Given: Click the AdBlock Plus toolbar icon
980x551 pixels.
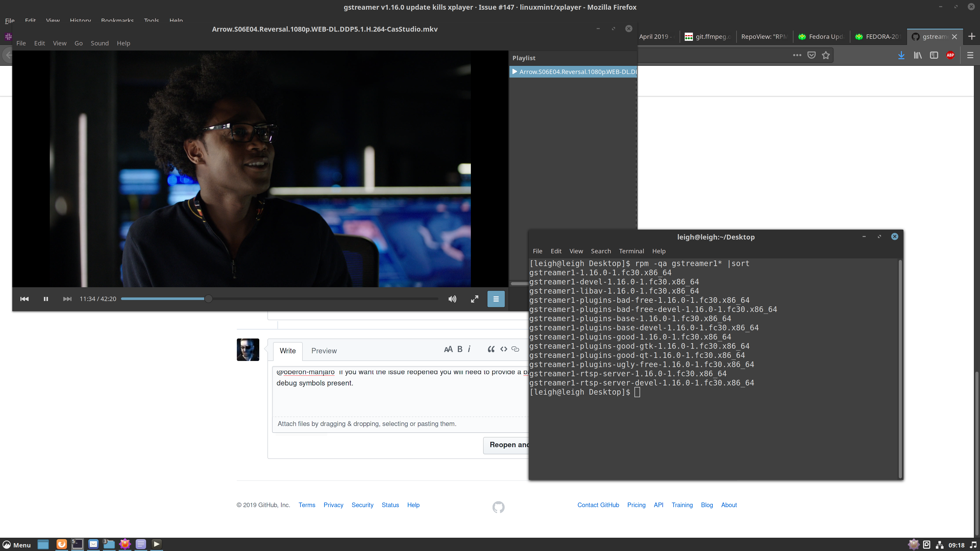Looking at the screenshot, I should (950, 55).
